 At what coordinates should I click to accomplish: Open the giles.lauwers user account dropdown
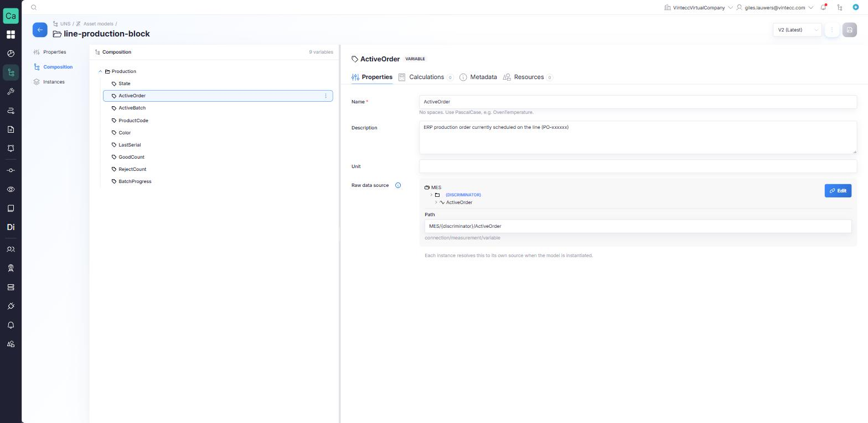[774, 8]
